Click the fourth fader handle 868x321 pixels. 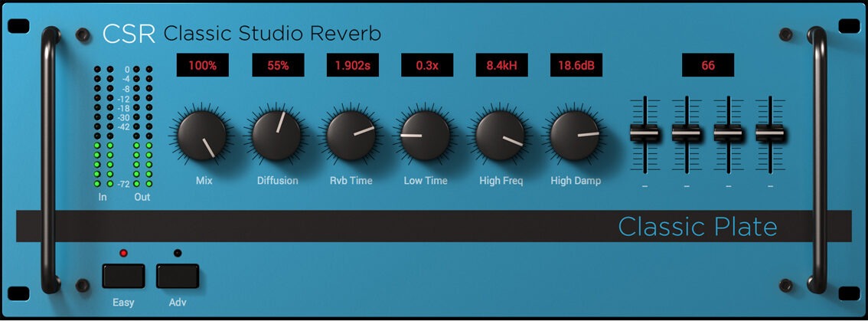coord(770,133)
